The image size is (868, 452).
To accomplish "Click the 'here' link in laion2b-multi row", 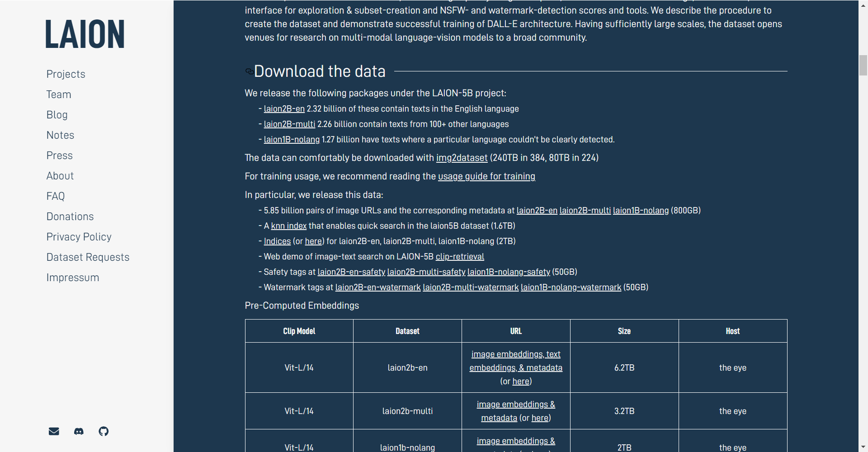I will pyautogui.click(x=540, y=418).
